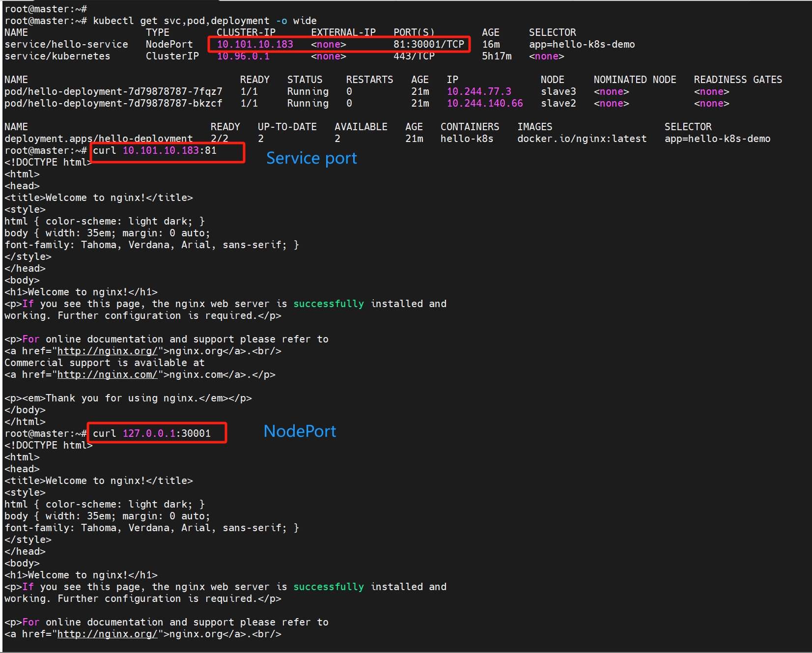This screenshot has height=653, width=812.
Task: Click the RESTARTS column header
Action: click(370, 80)
